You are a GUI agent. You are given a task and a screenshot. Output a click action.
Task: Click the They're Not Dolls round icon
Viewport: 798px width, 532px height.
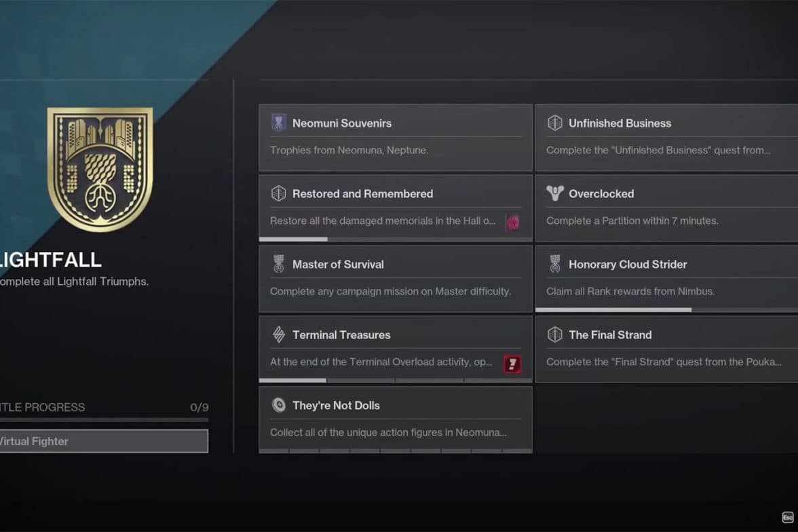point(278,405)
